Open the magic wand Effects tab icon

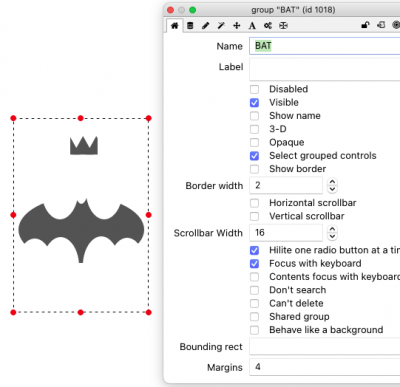(221, 26)
